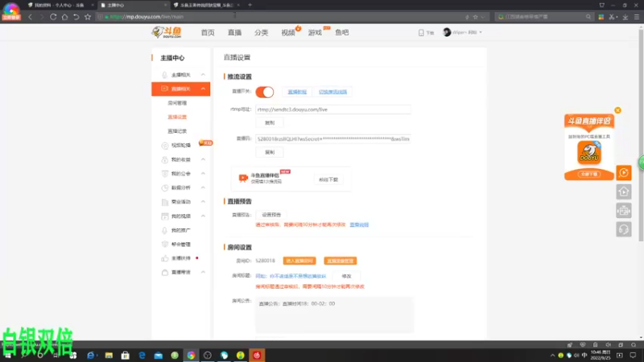Copy the stream key
The height and width of the screenshot is (362, 644).
click(270, 152)
